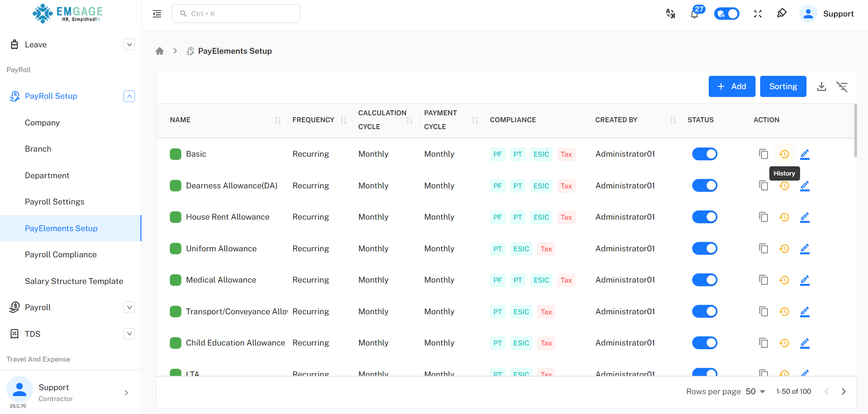
Task: Click the download icon in the table toolbar
Action: click(x=821, y=86)
